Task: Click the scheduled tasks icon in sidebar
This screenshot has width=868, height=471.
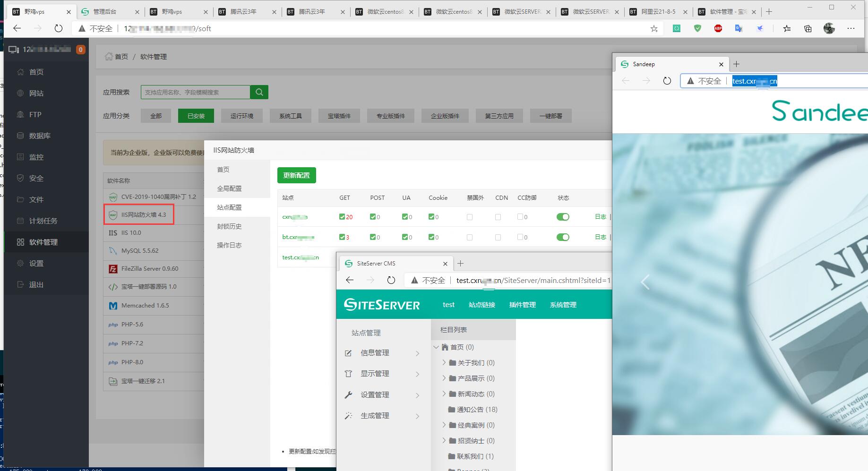Action: pos(20,221)
